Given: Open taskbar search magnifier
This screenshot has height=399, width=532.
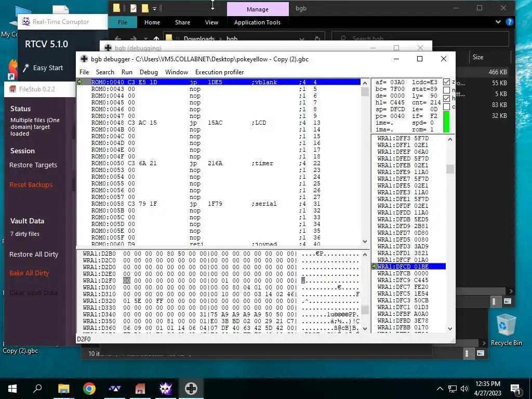Looking at the screenshot, I should pyautogui.click(x=37, y=389).
